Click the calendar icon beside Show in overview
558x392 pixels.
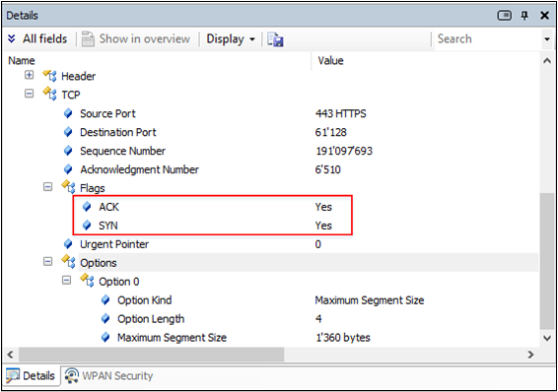(x=88, y=39)
